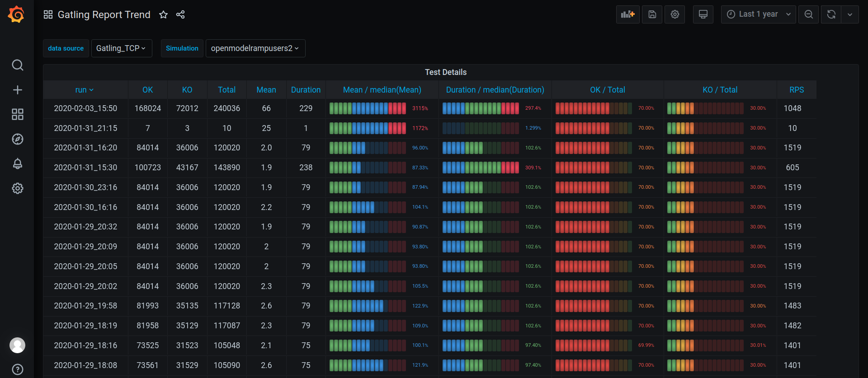Click the Add panel icon
The image size is (868, 378).
[627, 14]
